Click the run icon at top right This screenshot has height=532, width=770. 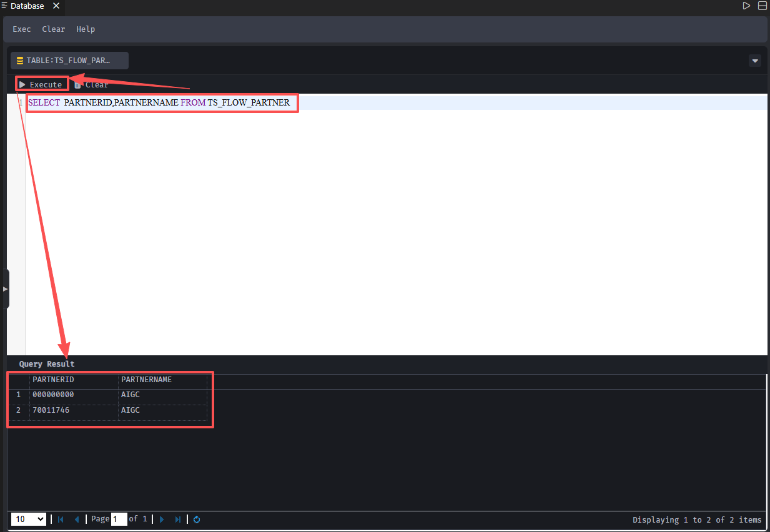[x=746, y=6]
